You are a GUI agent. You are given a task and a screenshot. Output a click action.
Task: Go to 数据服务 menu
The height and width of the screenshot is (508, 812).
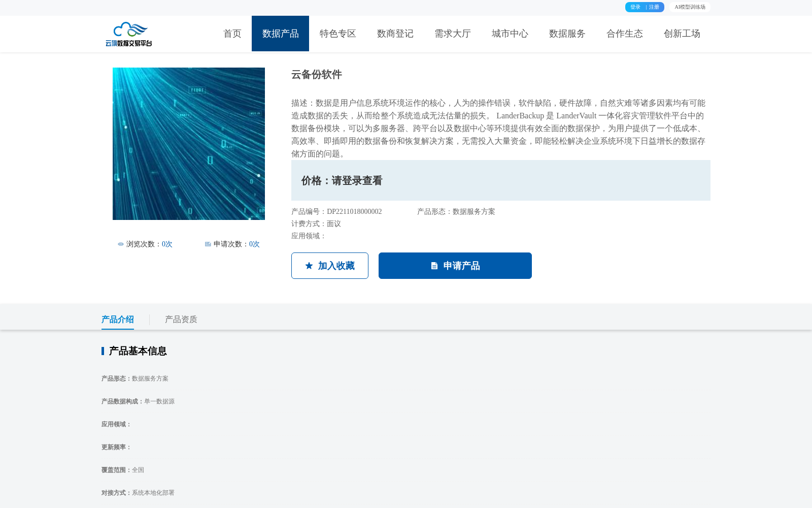click(567, 34)
